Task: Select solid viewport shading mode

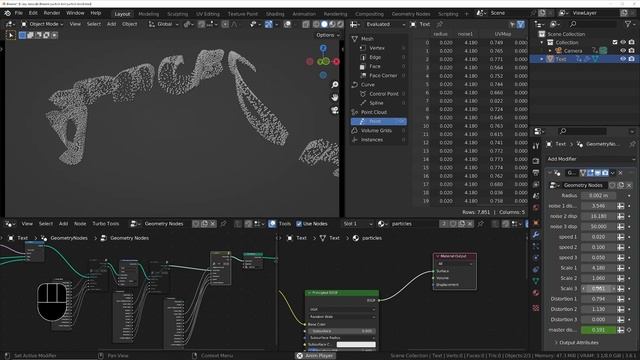Action: [x=324, y=24]
